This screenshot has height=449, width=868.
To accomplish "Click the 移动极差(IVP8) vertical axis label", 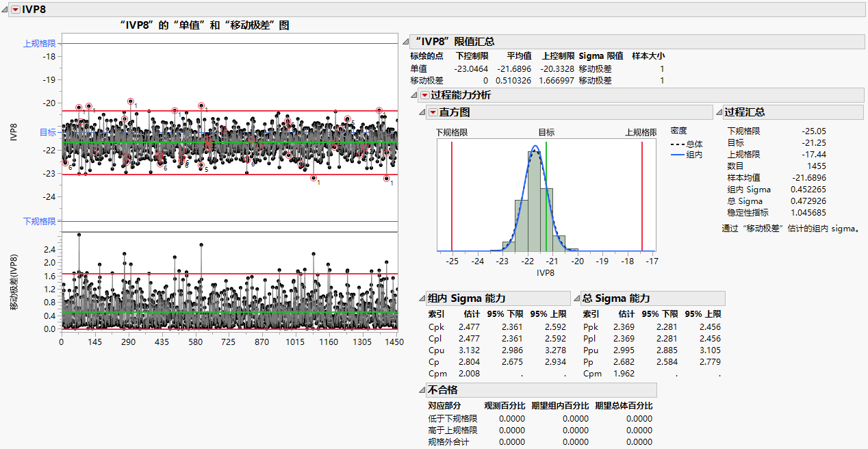I will [14, 282].
